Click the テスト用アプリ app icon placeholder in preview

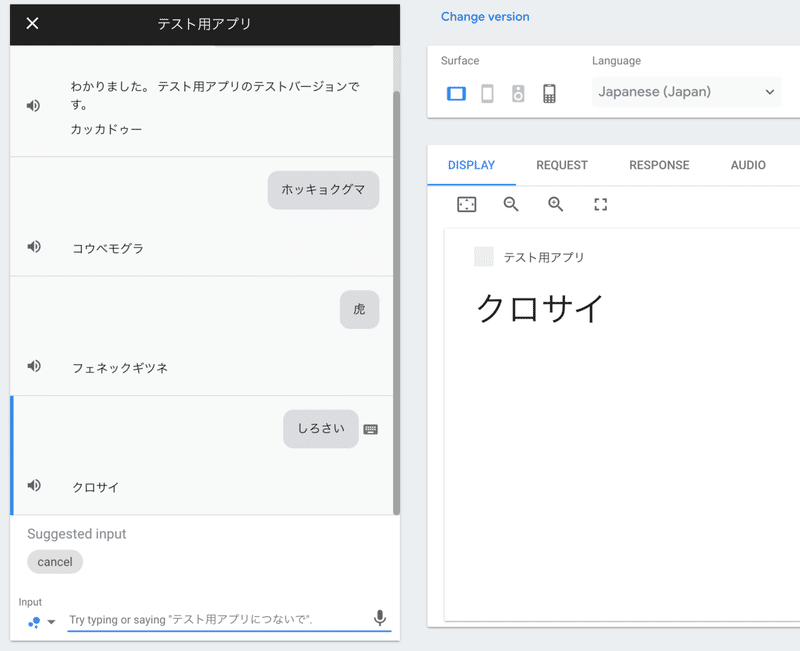coord(484,257)
